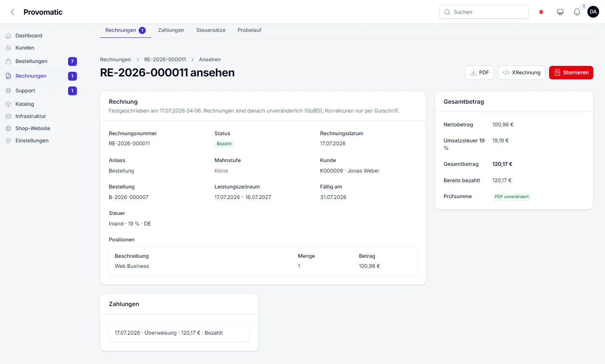Click the Katalog box icon
This screenshot has height=364, width=605.
(8, 104)
